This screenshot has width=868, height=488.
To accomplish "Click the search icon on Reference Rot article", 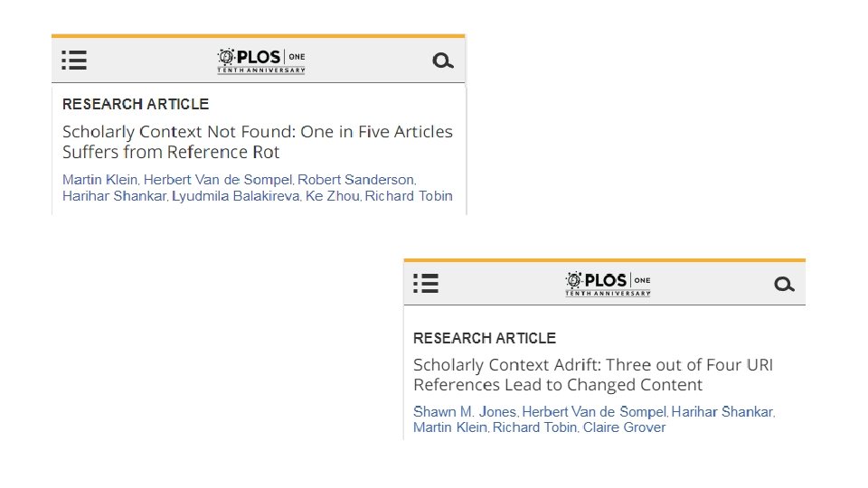I will pyautogui.click(x=442, y=61).
